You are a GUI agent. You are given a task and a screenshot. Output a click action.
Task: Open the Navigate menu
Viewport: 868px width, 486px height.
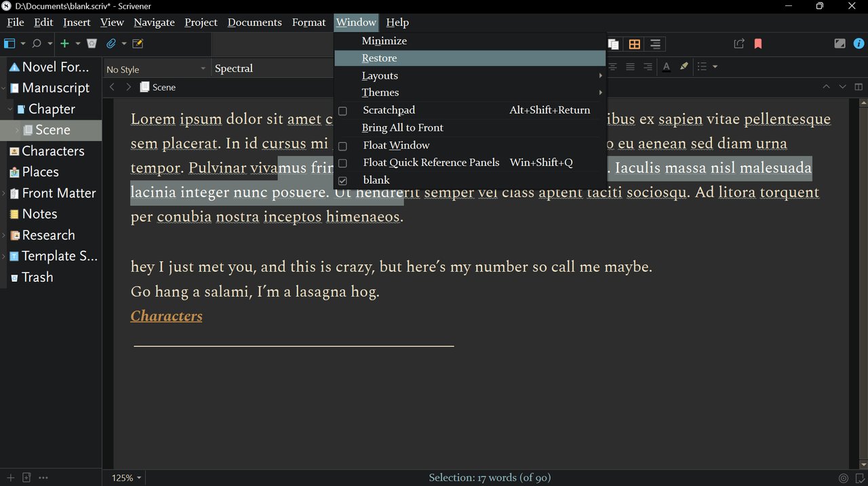[x=154, y=22]
